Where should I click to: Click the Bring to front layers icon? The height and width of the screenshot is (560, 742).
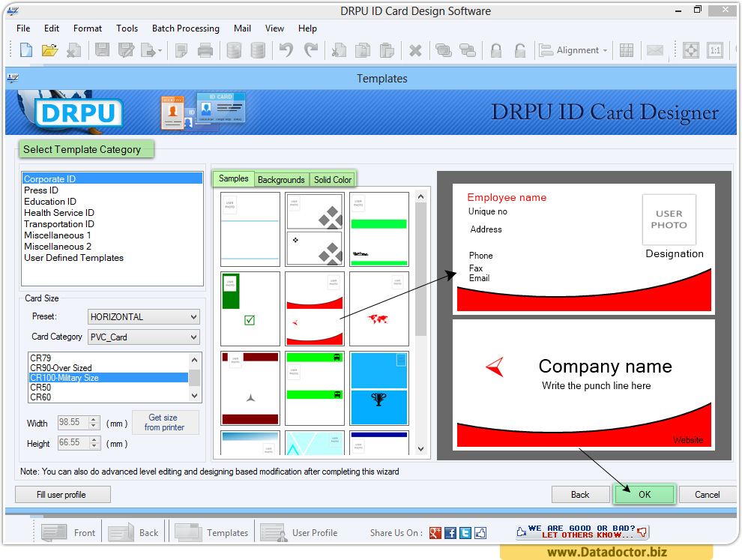[x=444, y=49]
